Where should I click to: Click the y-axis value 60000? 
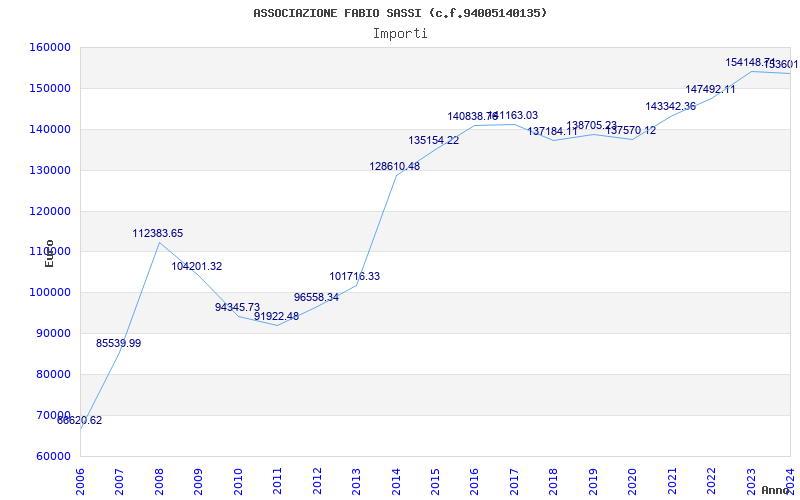pyautogui.click(x=54, y=457)
